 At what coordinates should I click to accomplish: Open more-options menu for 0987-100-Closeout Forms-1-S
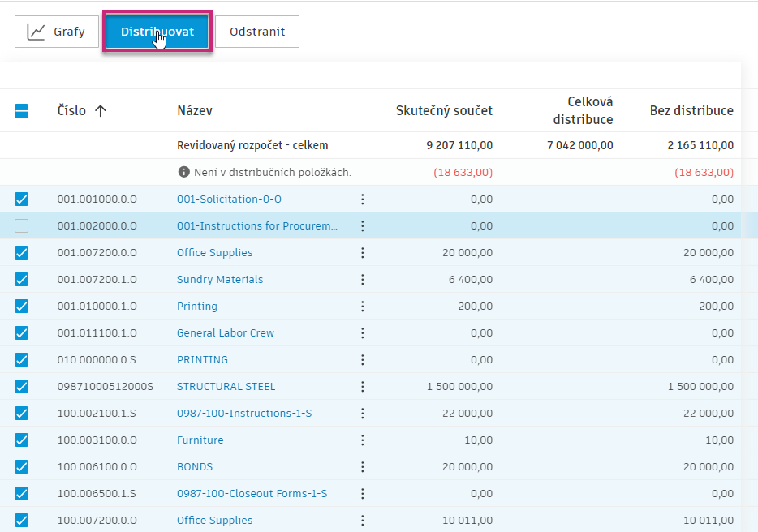[363, 493]
